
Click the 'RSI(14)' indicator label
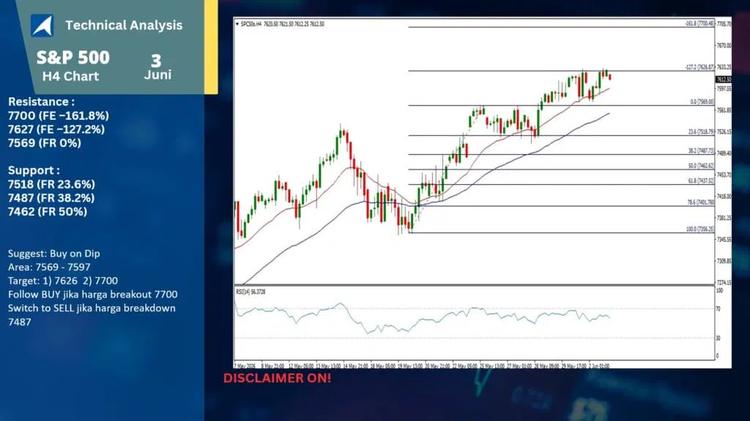[x=244, y=291]
